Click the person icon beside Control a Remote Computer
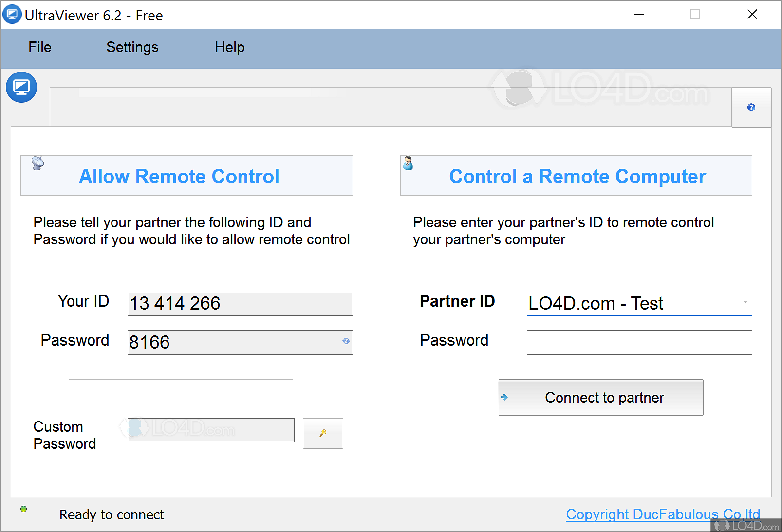This screenshot has height=532, width=782. click(x=408, y=164)
